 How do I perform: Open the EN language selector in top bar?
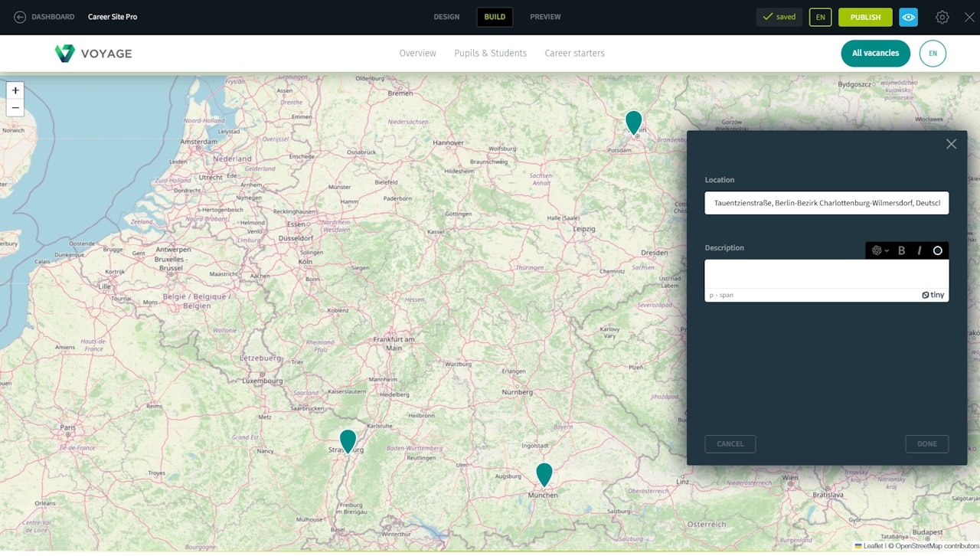pos(820,17)
